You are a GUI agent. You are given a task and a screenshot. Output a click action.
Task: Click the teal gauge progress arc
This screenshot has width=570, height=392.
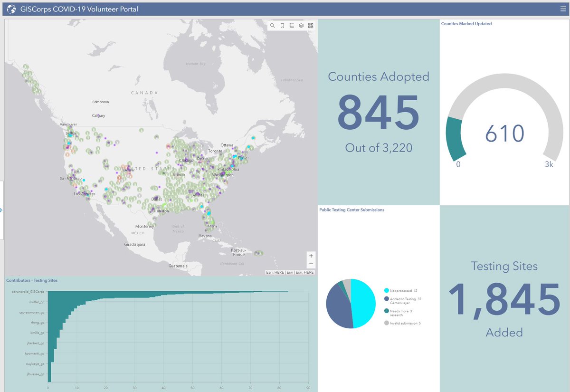point(456,139)
